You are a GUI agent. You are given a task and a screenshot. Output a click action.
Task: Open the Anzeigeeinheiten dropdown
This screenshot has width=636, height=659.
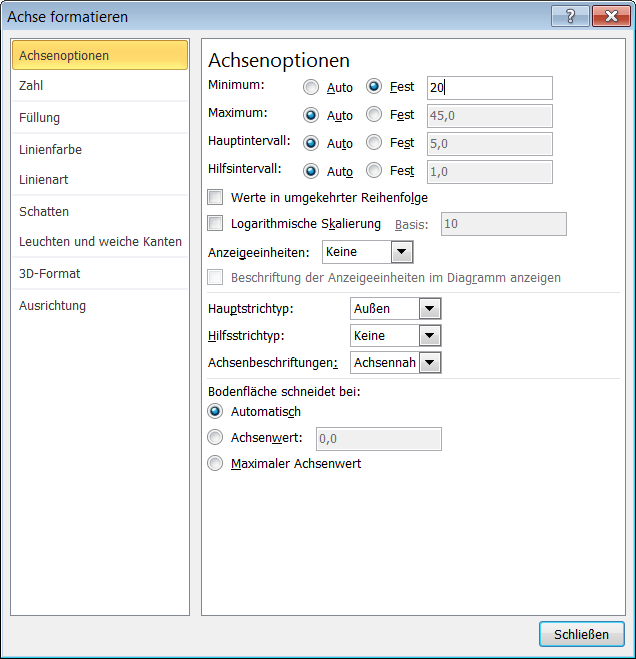(x=402, y=252)
